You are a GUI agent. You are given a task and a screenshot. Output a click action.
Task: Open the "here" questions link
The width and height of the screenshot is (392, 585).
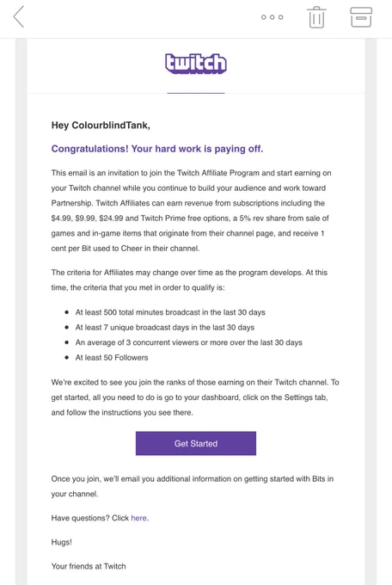point(138,518)
